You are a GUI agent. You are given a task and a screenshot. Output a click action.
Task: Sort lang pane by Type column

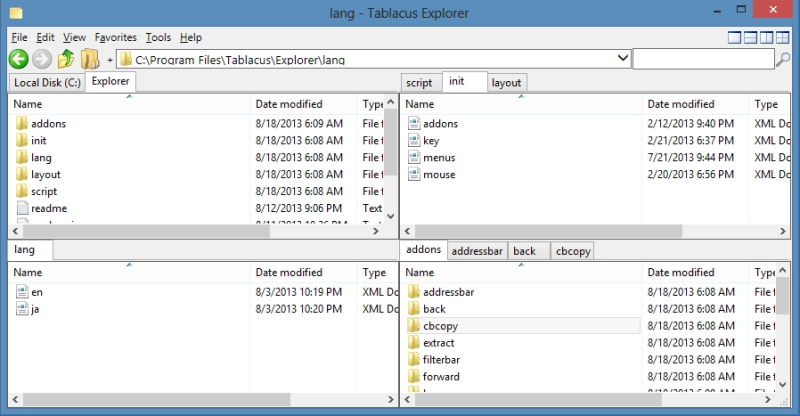(377, 273)
